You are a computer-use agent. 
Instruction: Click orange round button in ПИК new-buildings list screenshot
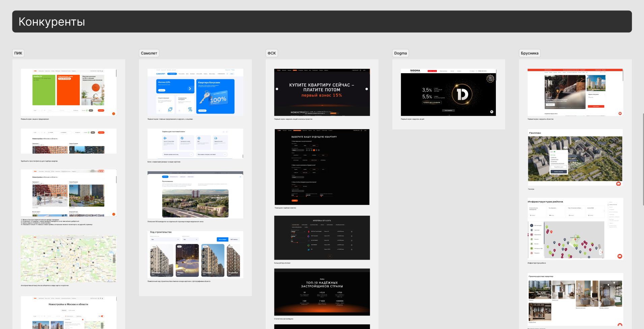pyautogui.click(x=114, y=214)
